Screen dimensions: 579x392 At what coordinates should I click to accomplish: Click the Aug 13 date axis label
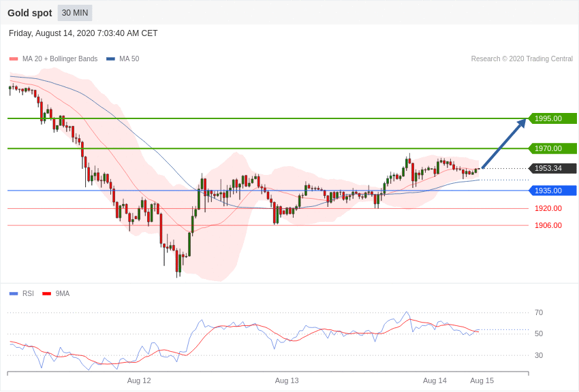(x=287, y=380)
